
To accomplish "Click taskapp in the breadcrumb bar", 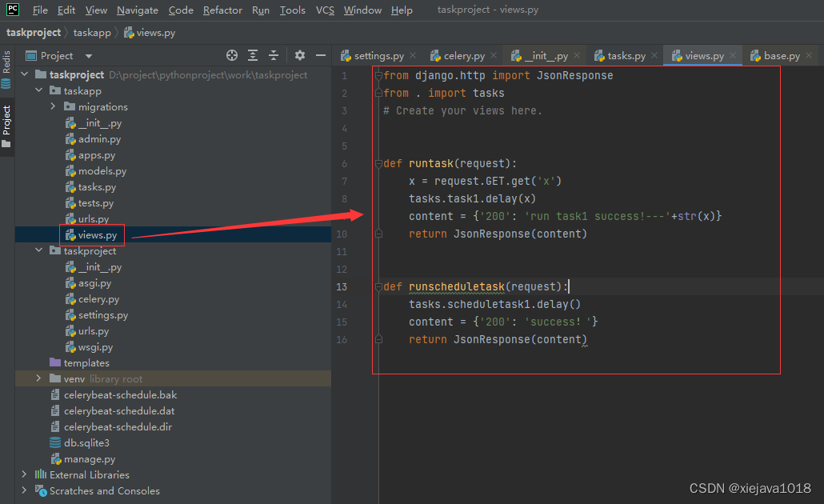I will [x=92, y=33].
